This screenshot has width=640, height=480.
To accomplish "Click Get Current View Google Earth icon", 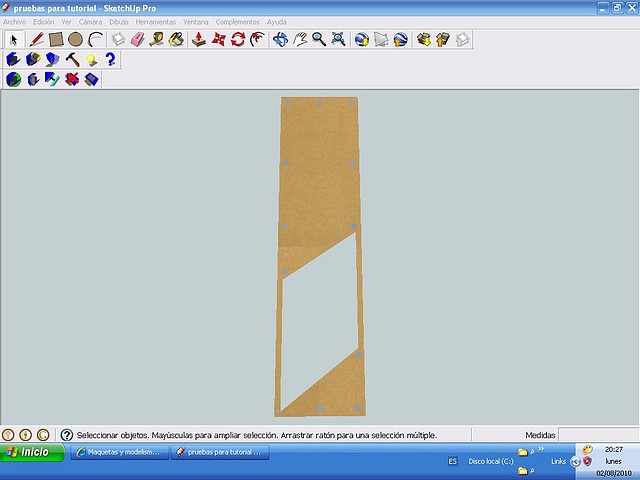I will 362,40.
